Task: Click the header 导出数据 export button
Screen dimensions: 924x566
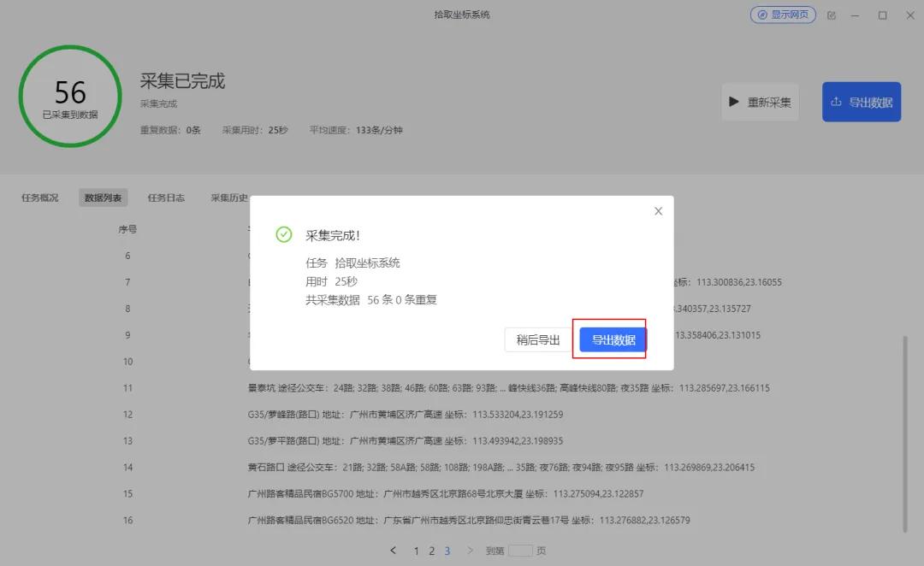Action: (x=861, y=102)
